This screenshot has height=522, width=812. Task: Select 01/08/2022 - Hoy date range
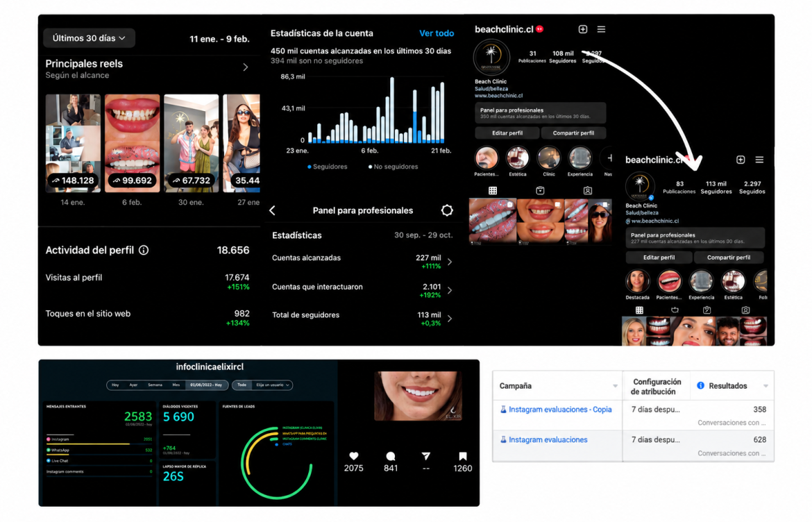tap(205, 385)
